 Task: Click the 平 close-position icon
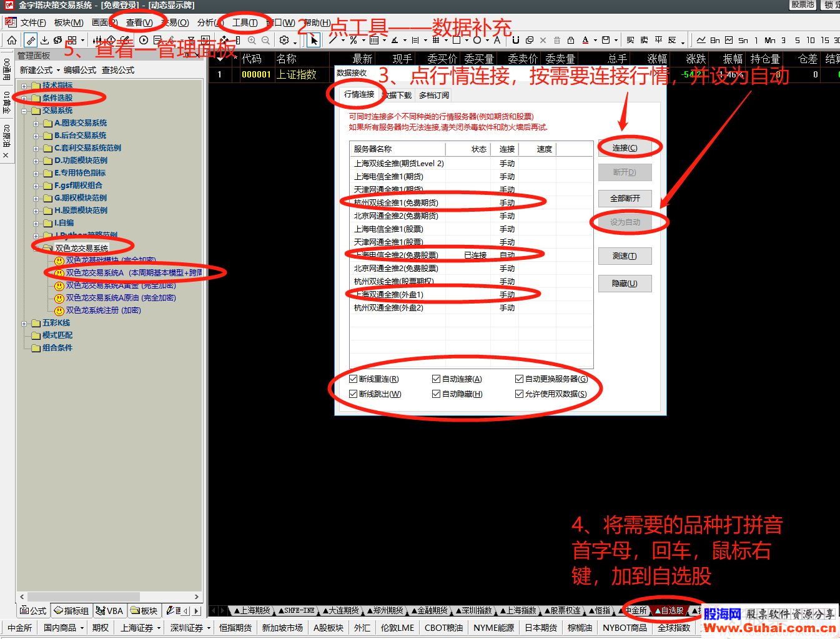[658, 40]
